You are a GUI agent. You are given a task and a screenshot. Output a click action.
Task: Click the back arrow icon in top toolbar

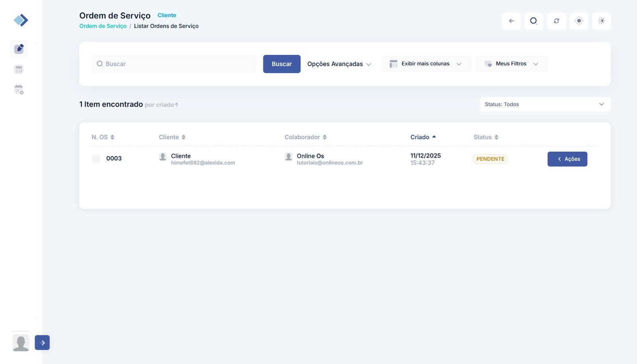click(x=512, y=21)
